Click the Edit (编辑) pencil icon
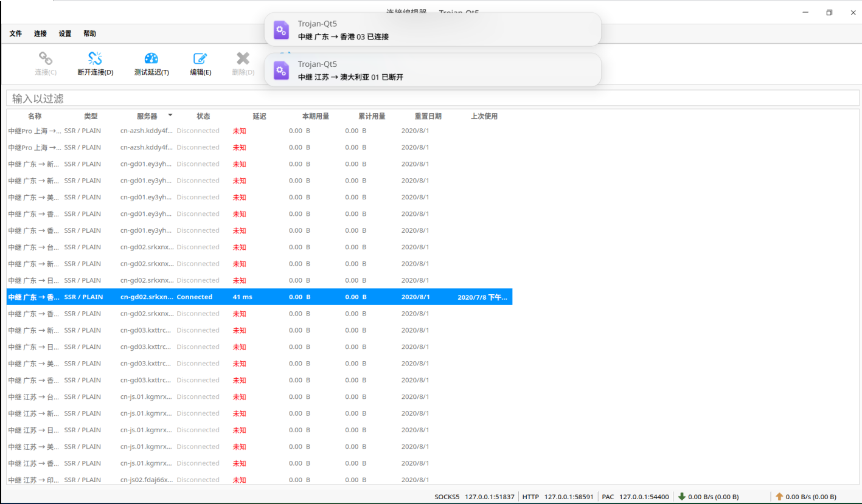 coord(200,59)
